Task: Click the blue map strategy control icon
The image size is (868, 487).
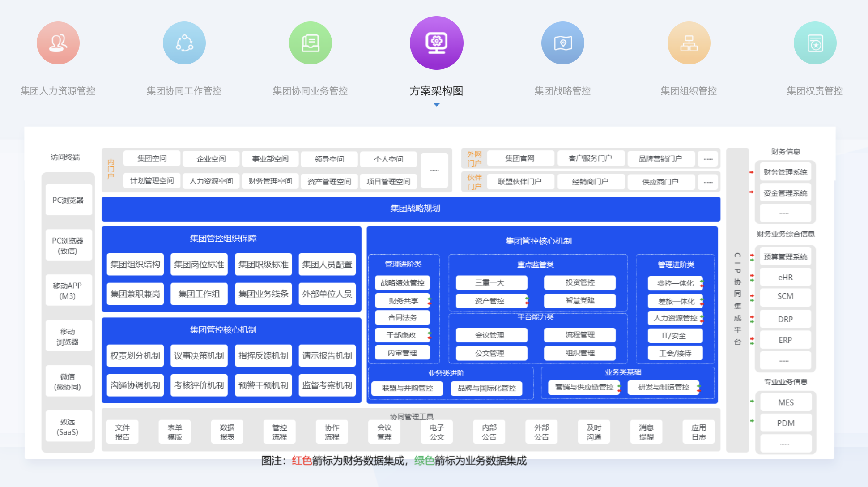Action: pos(563,43)
